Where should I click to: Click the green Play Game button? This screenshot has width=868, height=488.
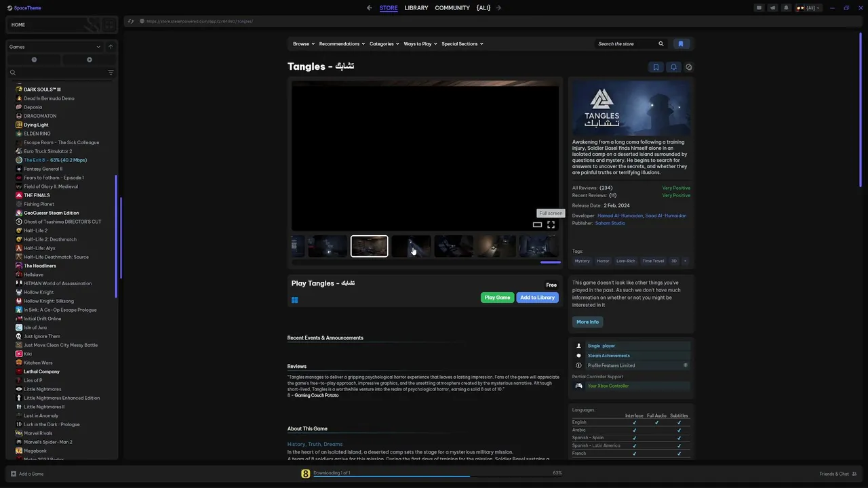click(x=497, y=298)
